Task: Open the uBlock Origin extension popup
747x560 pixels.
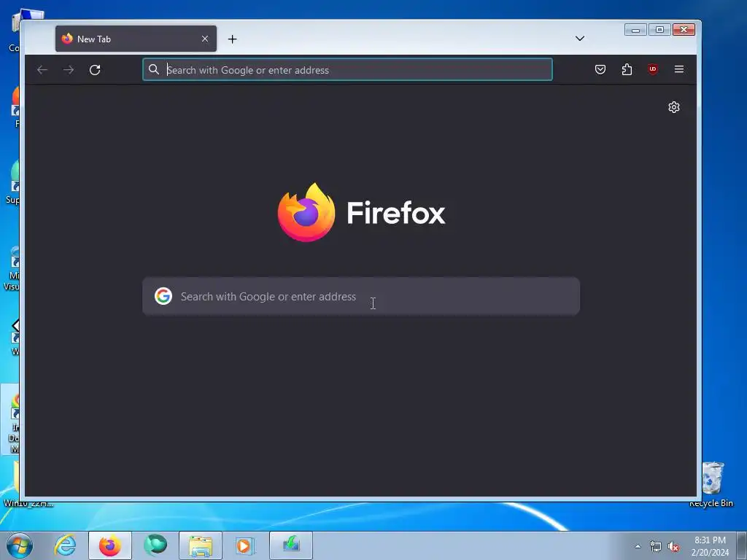Action: point(653,69)
